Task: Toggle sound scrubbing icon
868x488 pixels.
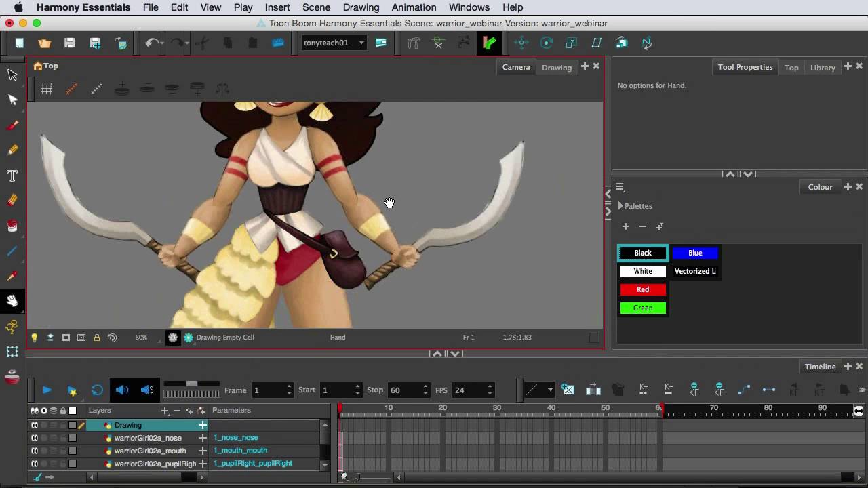Action: click(147, 390)
